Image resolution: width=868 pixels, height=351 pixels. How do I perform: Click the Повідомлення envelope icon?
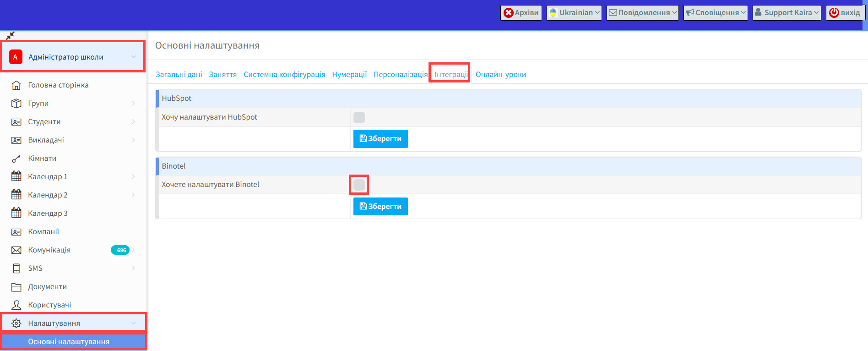613,13
